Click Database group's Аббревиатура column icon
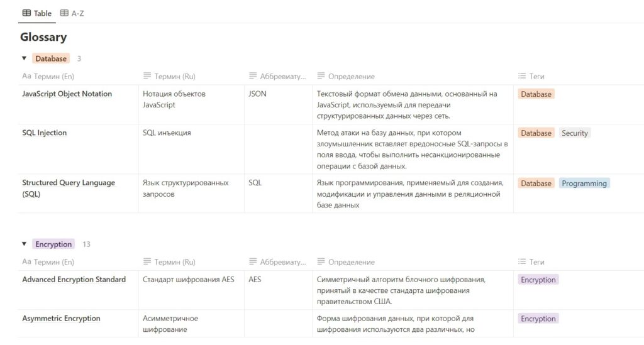The width and height of the screenshot is (644, 345). pos(253,76)
